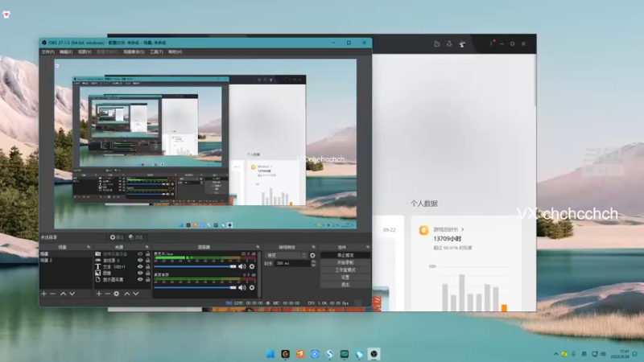Enable 工作室模式 button

pyautogui.click(x=345, y=270)
